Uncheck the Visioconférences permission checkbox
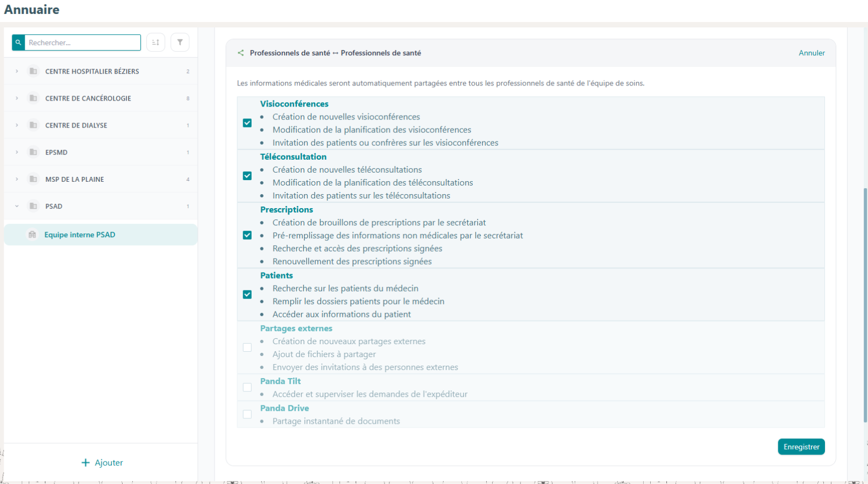Viewport: 868px width, 484px height. pos(247,123)
